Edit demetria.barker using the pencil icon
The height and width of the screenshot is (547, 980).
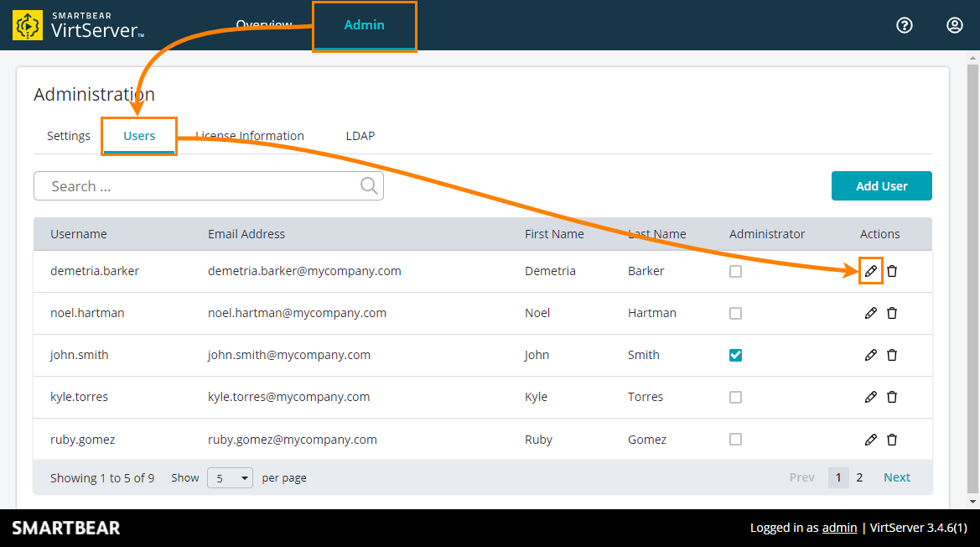tap(871, 271)
